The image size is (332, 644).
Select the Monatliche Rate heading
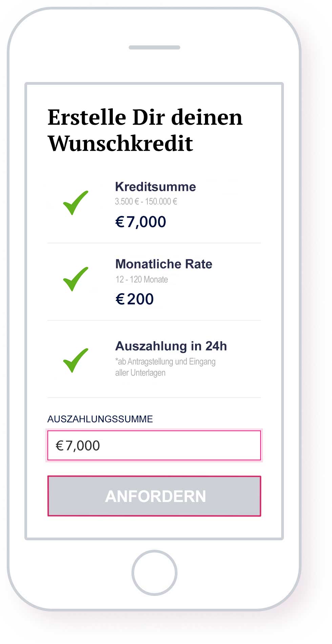click(164, 264)
